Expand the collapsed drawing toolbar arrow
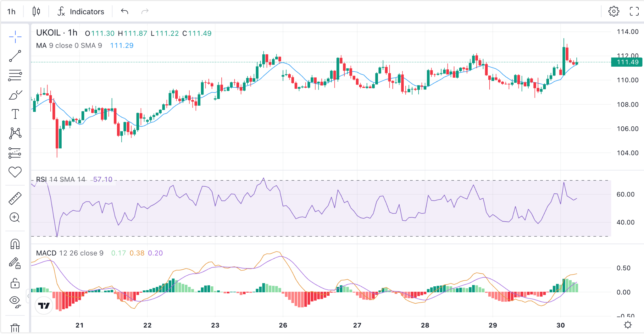Image resolution: width=644 pixels, height=336 pixels. (28, 296)
